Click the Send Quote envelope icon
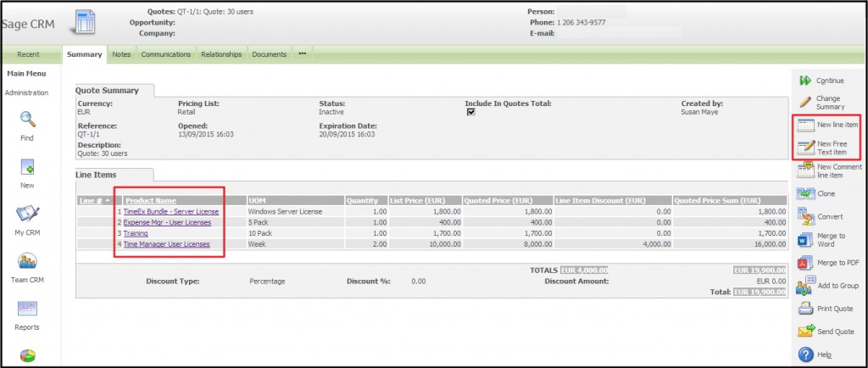Image resolution: width=868 pixels, height=368 pixels. tap(805, 332)
